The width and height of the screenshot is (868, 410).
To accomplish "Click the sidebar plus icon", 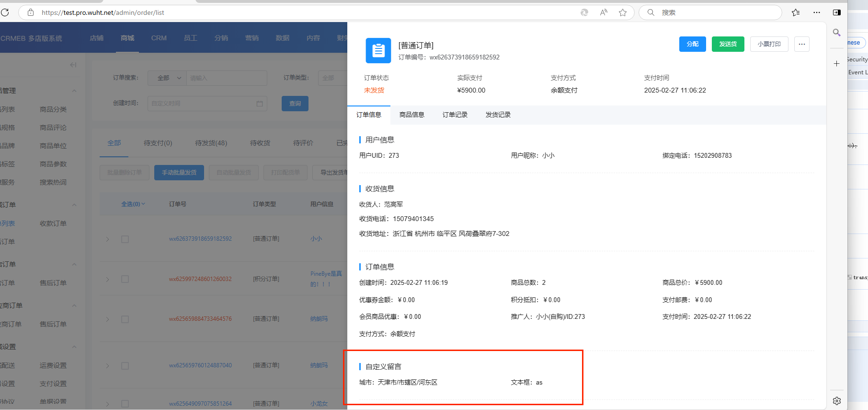I will [x=836, y=63].
